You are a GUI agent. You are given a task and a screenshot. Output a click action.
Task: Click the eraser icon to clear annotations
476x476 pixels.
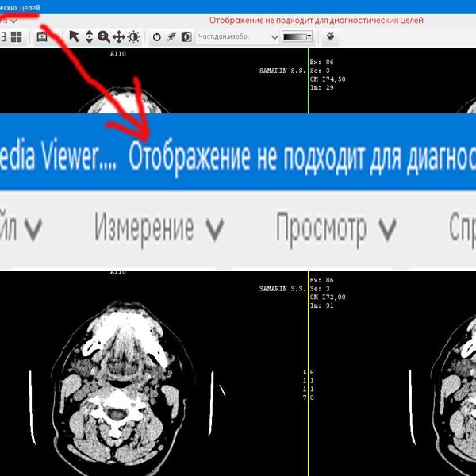[x=171, y=36]
